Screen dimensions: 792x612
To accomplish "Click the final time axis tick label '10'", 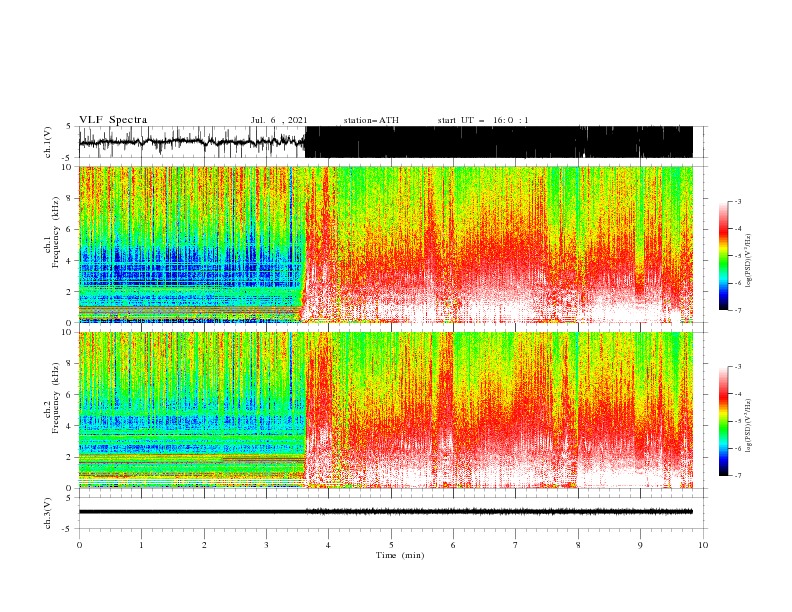I will 703,545.
